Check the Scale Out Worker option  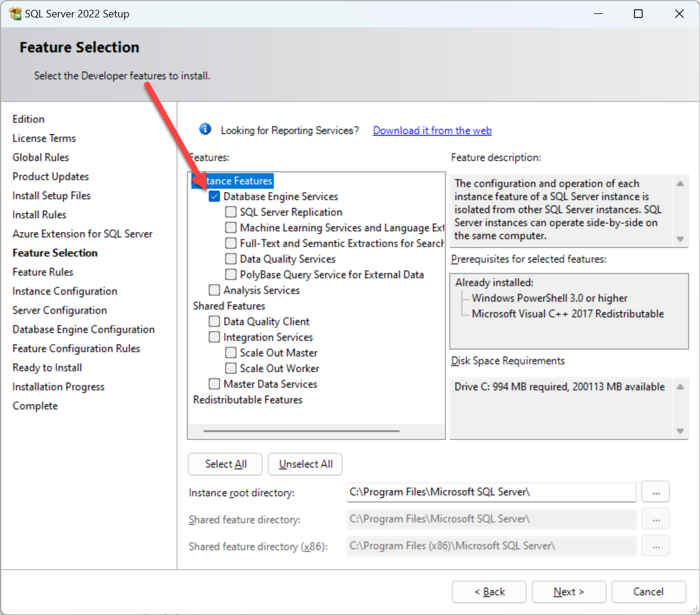230,368
